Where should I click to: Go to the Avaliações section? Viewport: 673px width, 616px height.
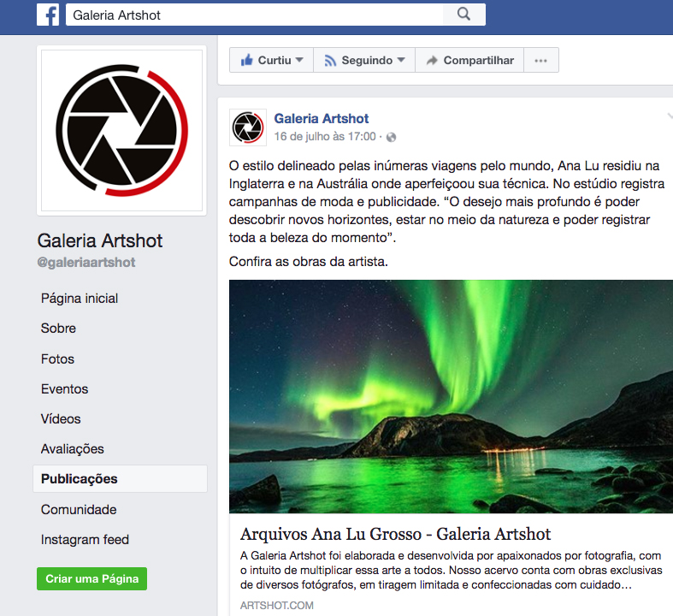pos(72,449)
